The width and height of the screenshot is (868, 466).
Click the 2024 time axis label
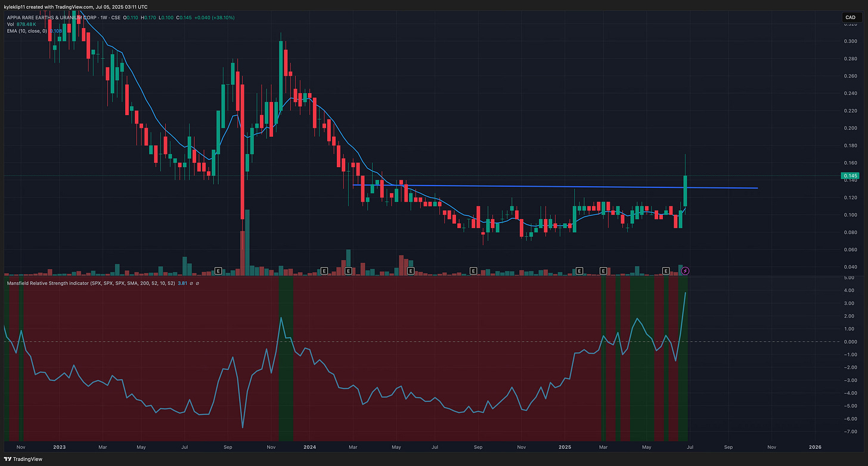click(x=310, y=446)
